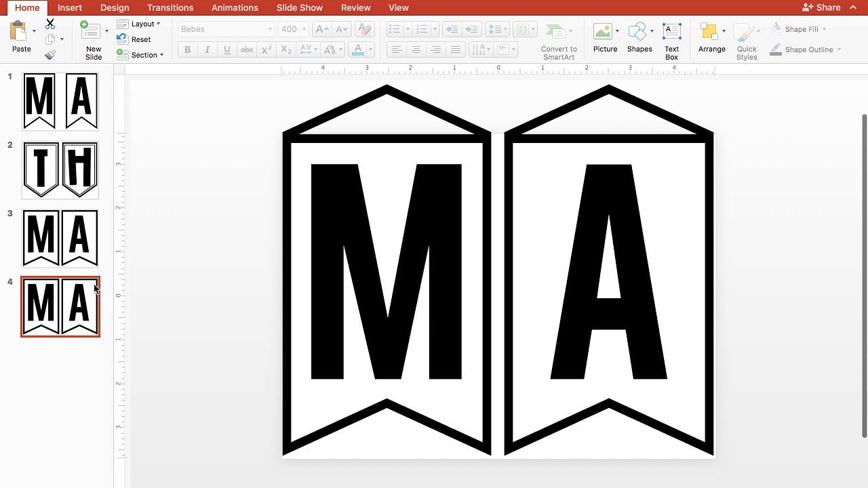Open the Shapes gallery
The width and height of the screenshot is (868, 488).
pos(637,32)
